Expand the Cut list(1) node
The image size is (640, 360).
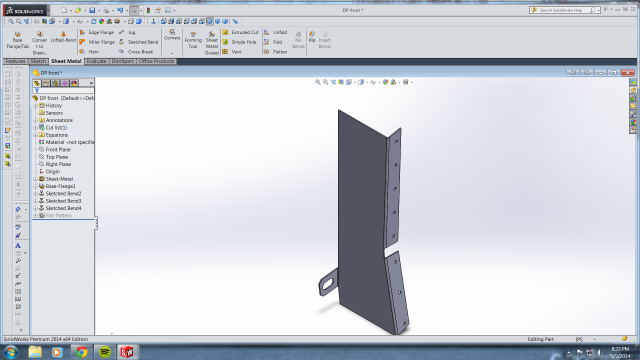click(x=36, y=128)
